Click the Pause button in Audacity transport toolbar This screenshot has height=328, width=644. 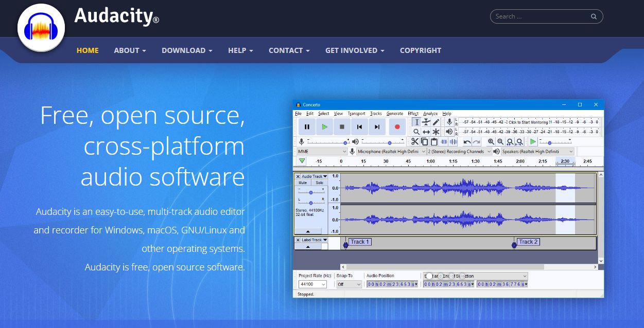pos(307,126)
